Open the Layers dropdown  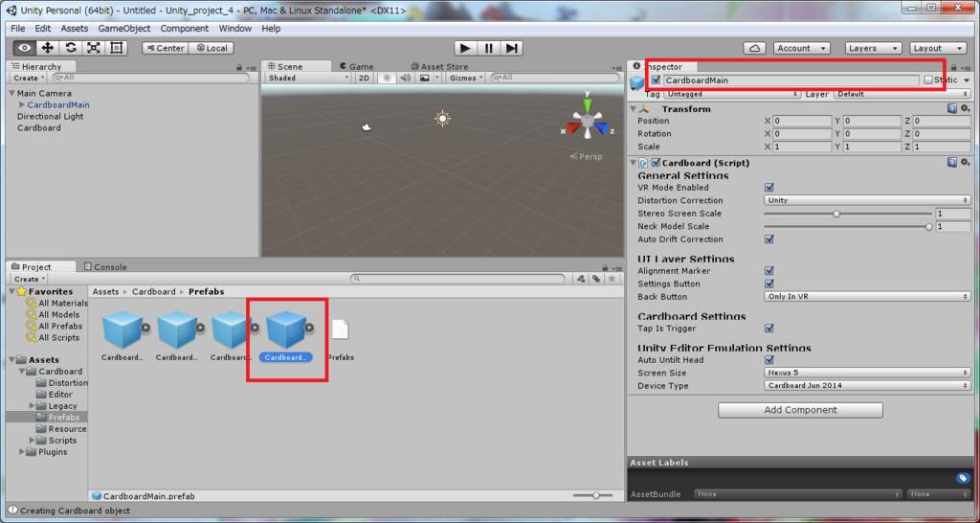874,48
